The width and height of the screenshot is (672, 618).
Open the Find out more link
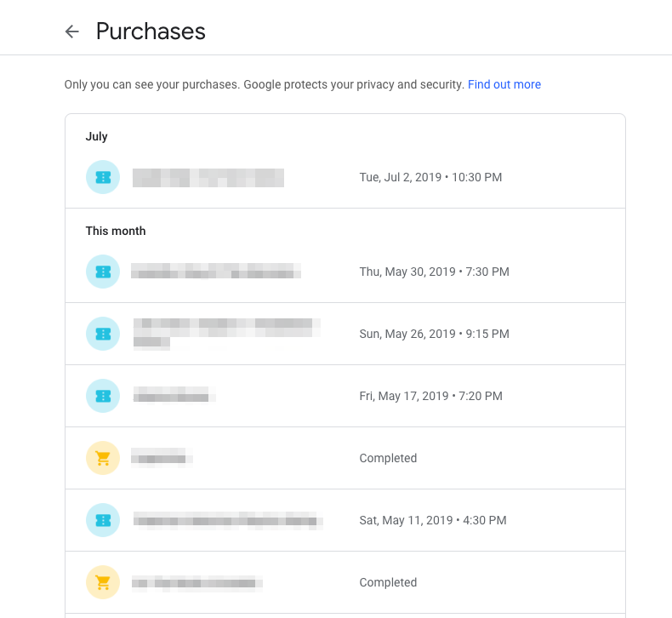[x=504, y=84]
